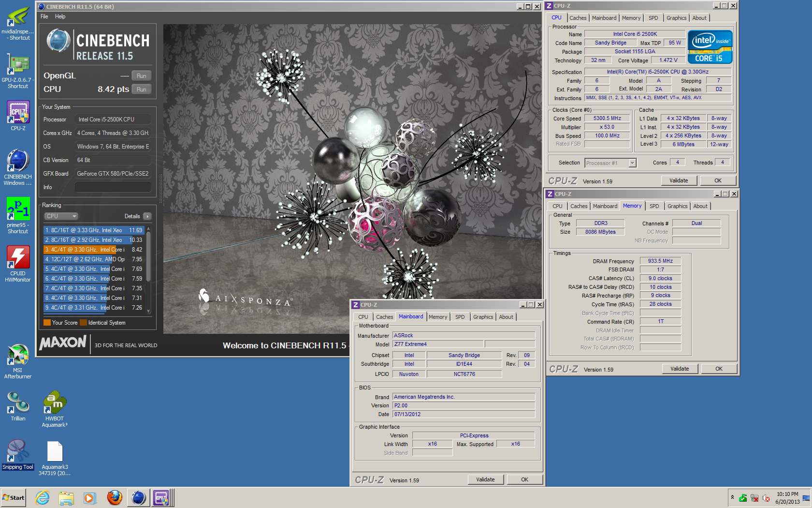Open CPU tab in Mainboard CPU-Z window
Viewport: 812px width, 508px height.
pyautogui.click(x=363, y=317)
